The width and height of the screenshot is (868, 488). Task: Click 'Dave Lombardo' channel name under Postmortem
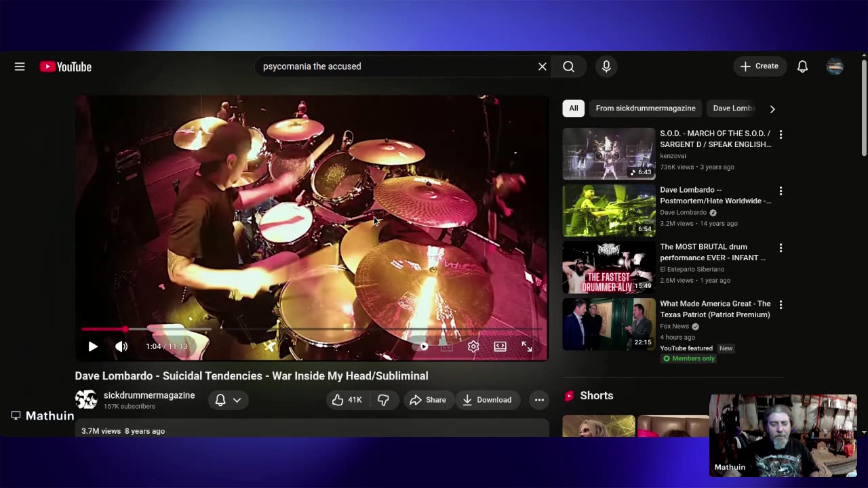[x=684, y=213]
